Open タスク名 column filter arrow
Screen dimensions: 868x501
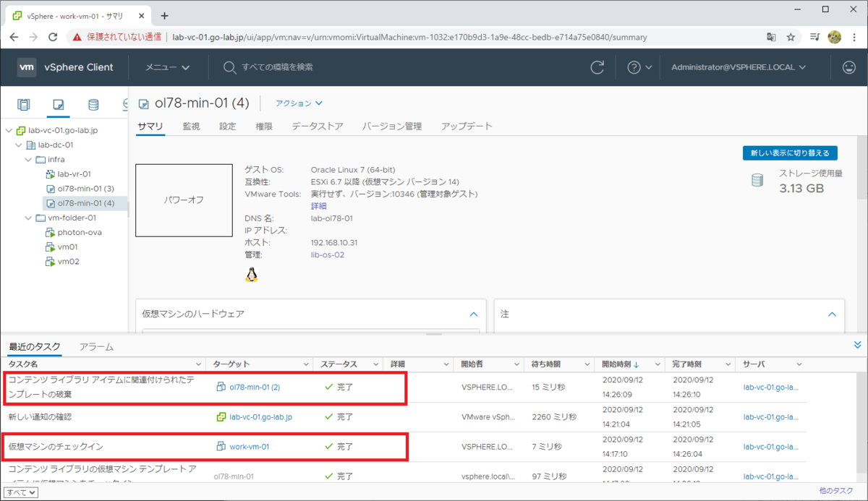point(199,364)
